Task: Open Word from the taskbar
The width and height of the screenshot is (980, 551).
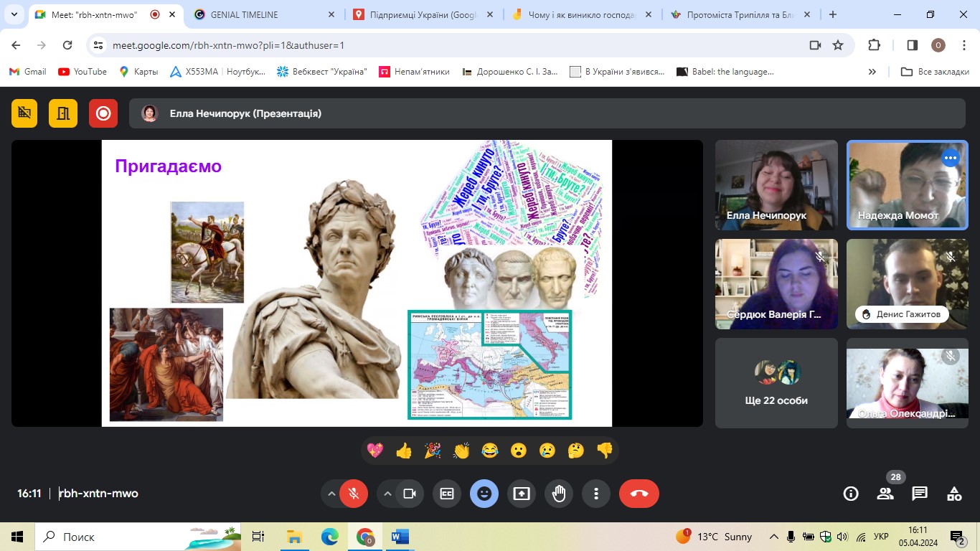Action: (x=400, y=537)
